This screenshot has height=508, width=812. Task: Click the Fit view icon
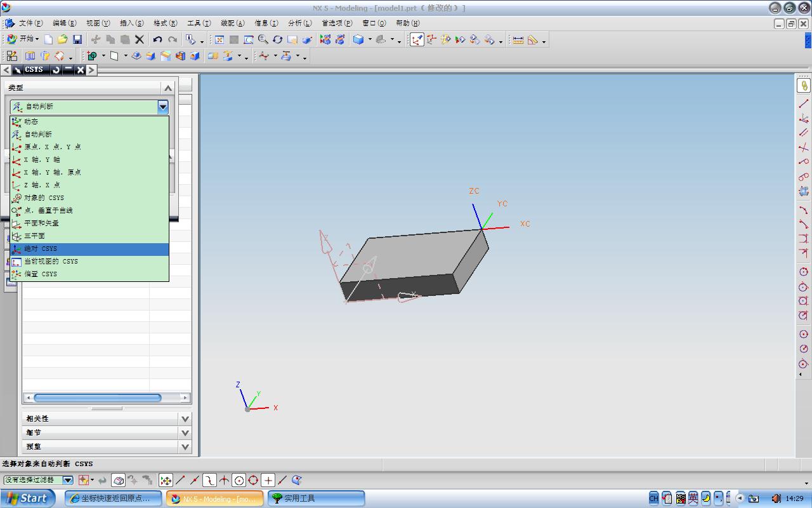coord(219,39)
